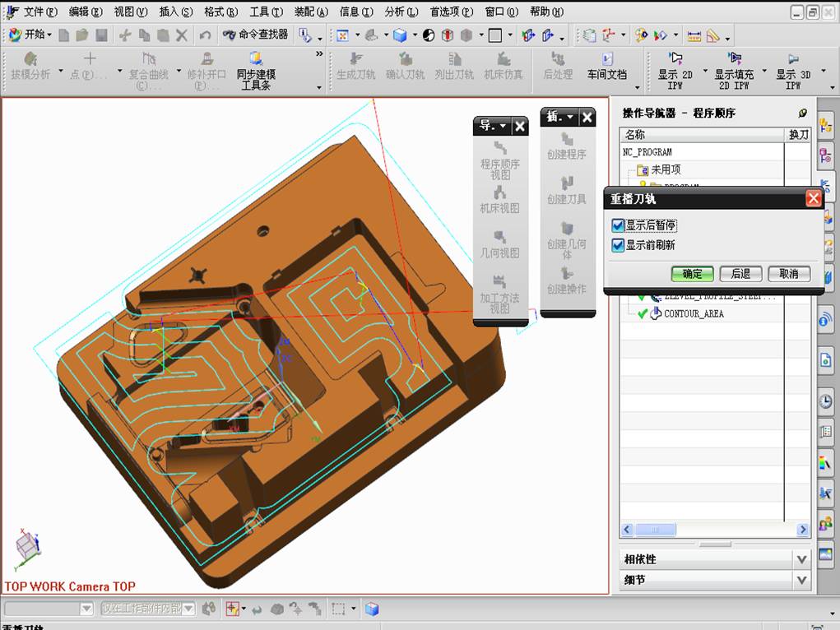Expand the hidden toolbar items chevron »

(x=319, y=53)
